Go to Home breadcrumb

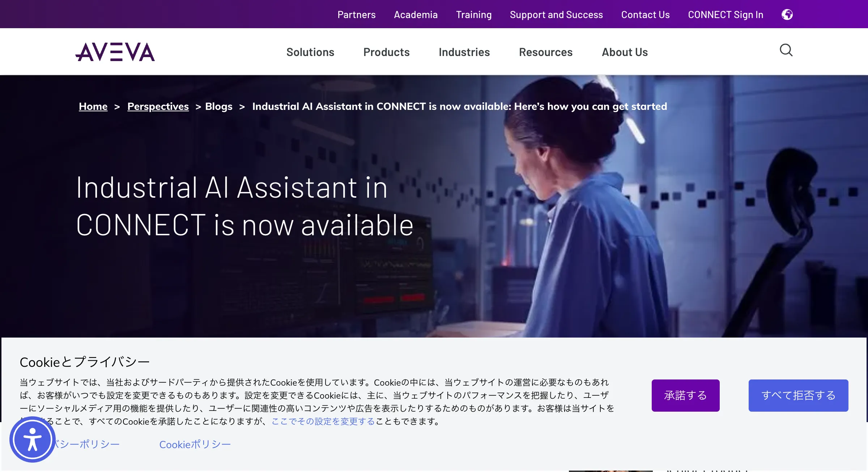pyautogui.click(x=93, y=106)
